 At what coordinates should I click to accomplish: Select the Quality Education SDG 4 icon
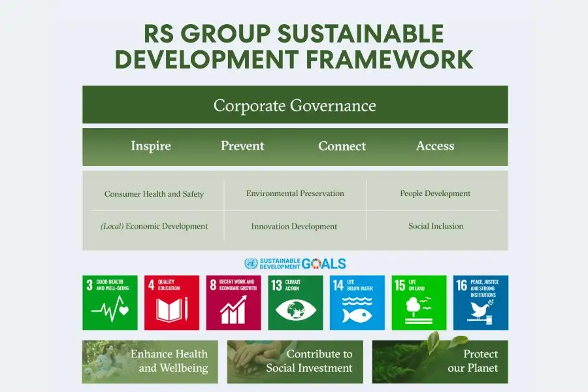[x=172, y=302]
